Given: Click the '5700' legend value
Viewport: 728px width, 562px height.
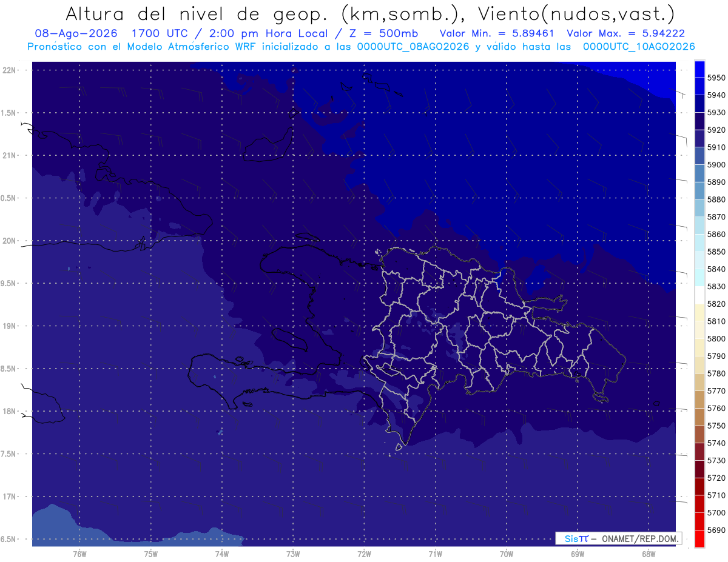Looking at the screenshot, I should [716, 512].
